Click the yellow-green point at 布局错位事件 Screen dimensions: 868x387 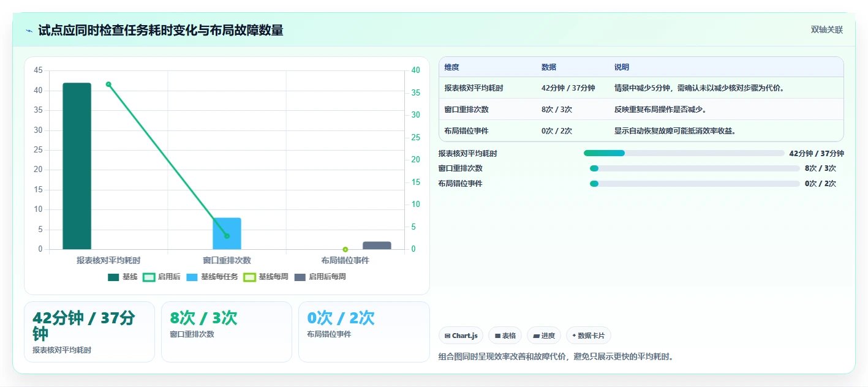click(x=345, y=249)
